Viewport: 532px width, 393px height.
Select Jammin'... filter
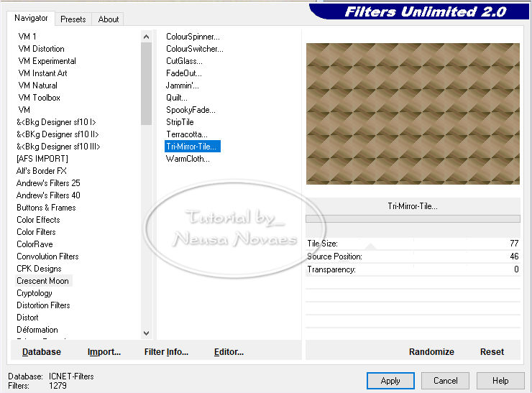(182, 85)
